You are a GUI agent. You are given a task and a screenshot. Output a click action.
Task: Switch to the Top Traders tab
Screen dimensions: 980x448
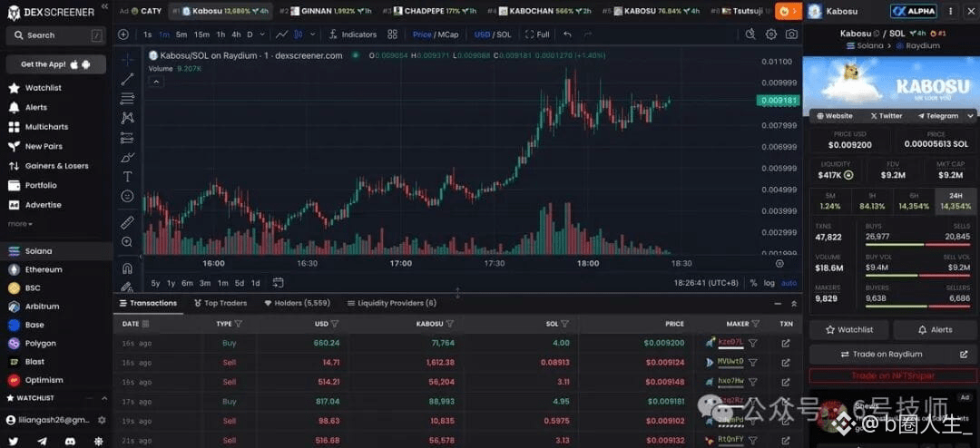220,303
